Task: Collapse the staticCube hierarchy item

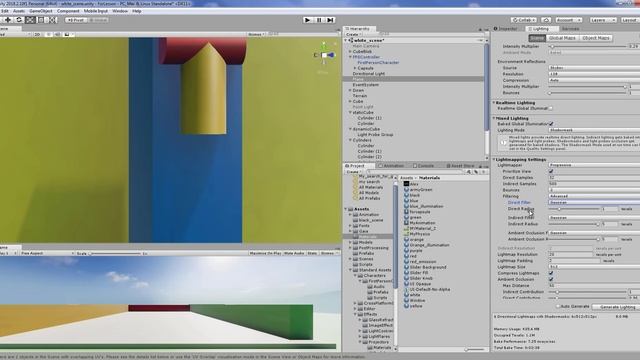Action: 350,112
